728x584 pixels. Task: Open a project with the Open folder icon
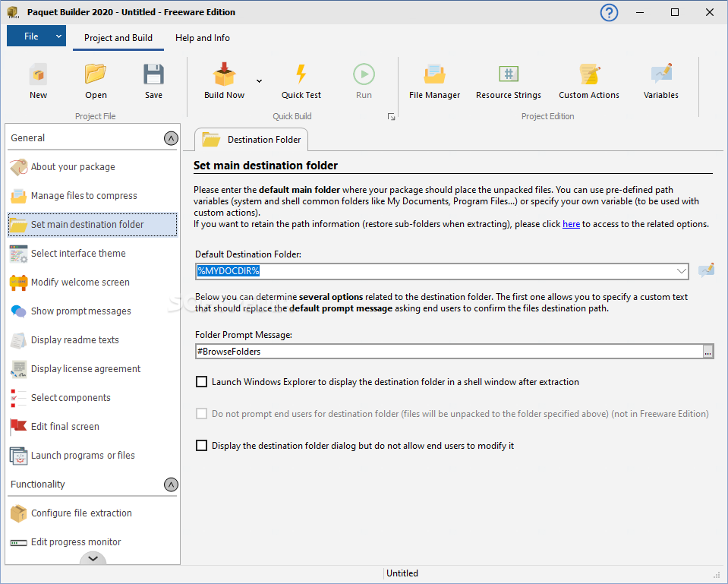click(96, 74)
